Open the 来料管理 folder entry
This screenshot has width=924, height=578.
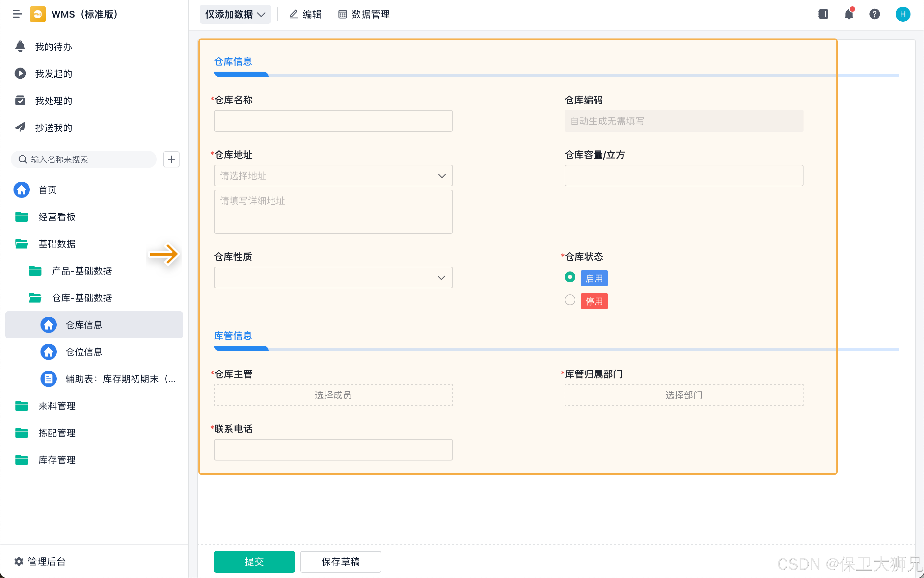[x=94, y=406]
